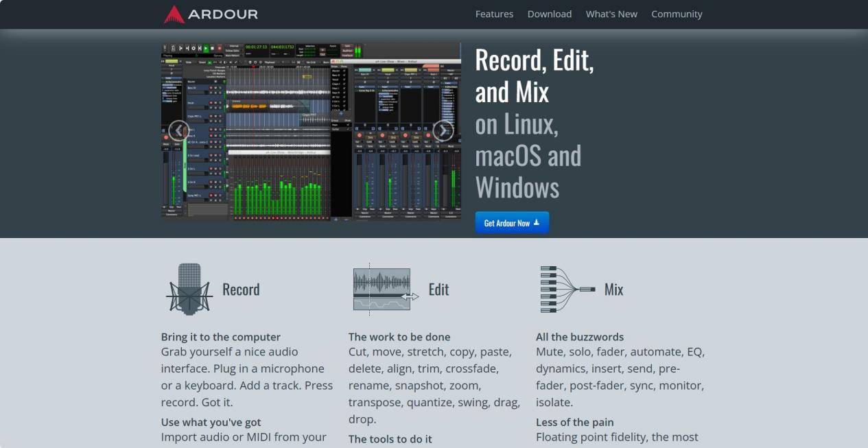Click the Get Ardour Now button
The image size is (868, 448).
point(512,223)
